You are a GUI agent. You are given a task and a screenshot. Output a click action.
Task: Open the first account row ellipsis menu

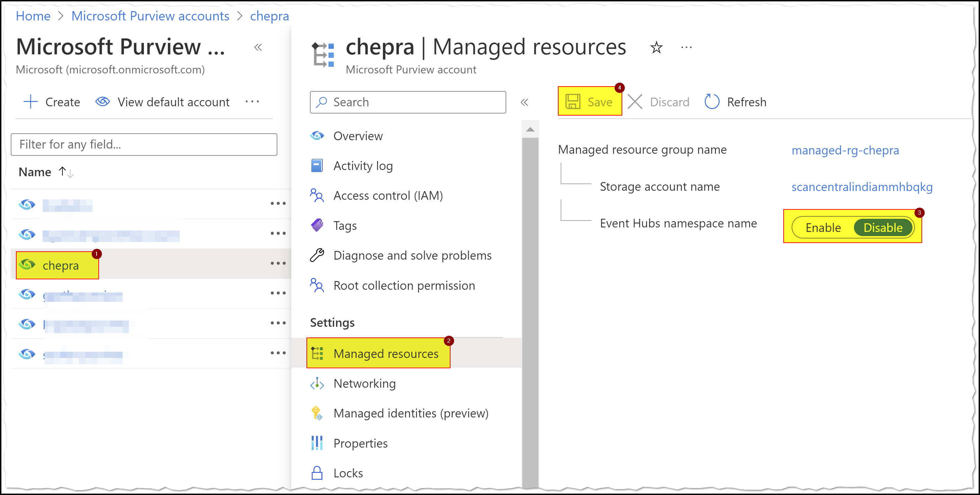pyautogui.click(x=278, y=204)
